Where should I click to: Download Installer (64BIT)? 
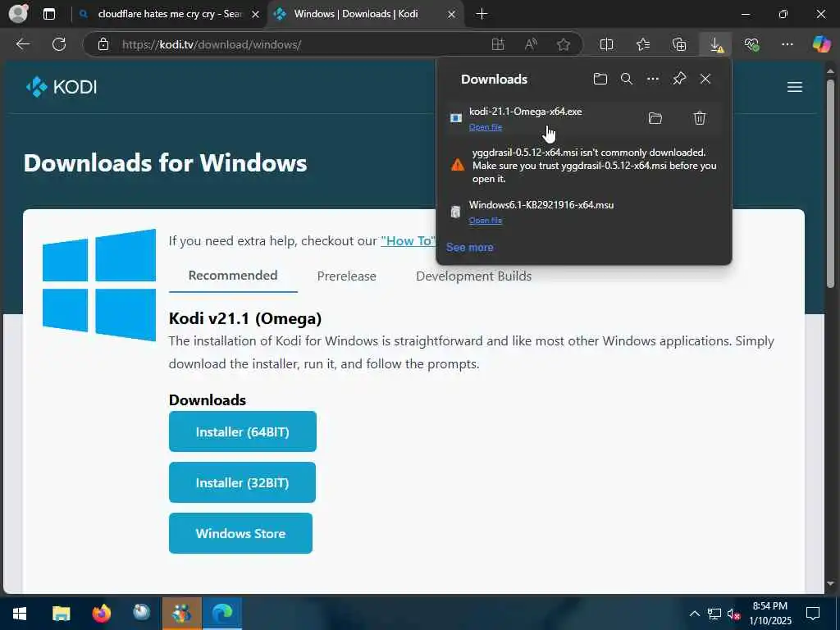click(x=242, y=431)
